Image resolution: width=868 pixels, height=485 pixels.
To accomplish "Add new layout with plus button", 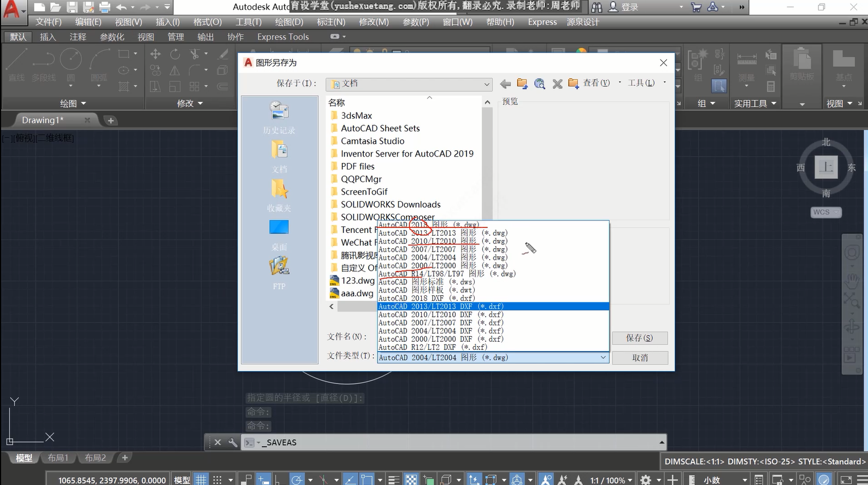I will coord(125,458).
